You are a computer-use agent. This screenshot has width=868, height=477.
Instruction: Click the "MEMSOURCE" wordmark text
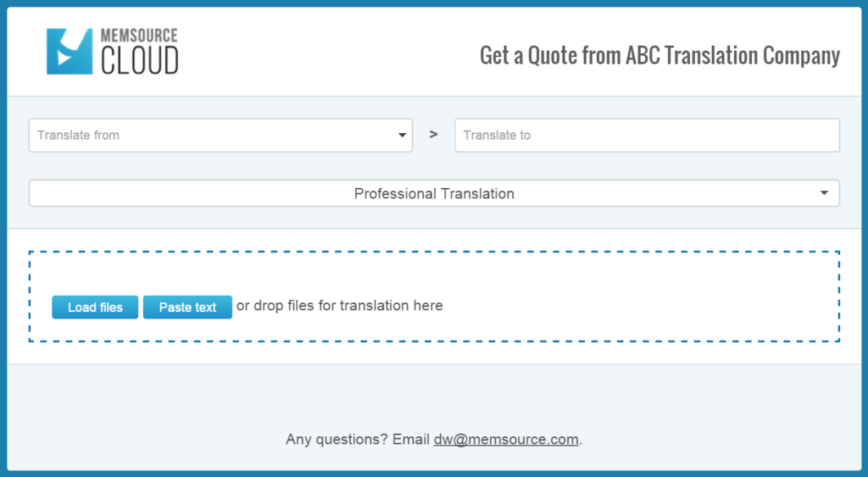click(139, 37)
